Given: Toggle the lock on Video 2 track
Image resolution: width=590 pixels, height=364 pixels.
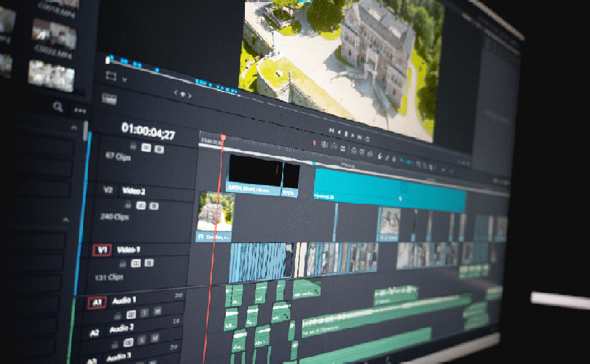Looking at the screenshot, I should click(128, 204).
